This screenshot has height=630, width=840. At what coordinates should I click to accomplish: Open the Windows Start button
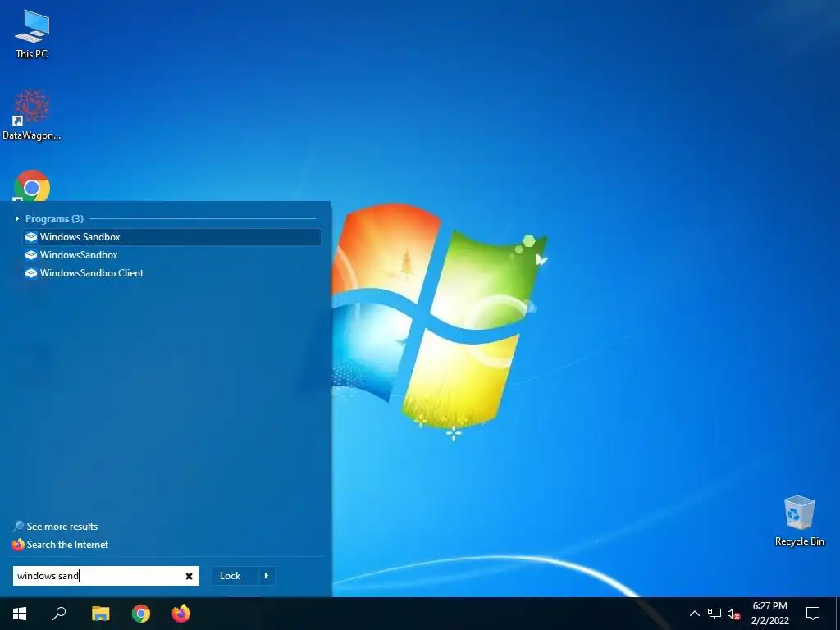point(20,614)
